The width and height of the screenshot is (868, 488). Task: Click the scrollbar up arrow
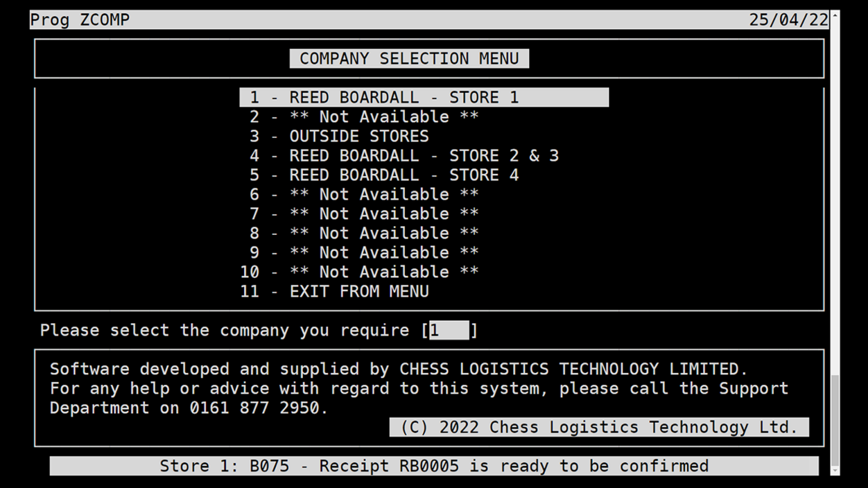[835, 16]
